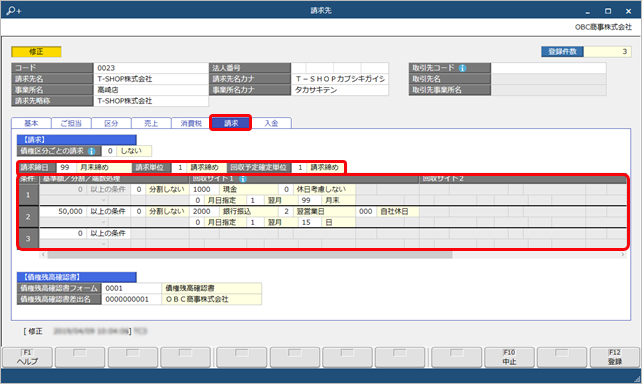
Task: Click the 債権残高確認書フォーム field 0001
Action: point(131,288)
